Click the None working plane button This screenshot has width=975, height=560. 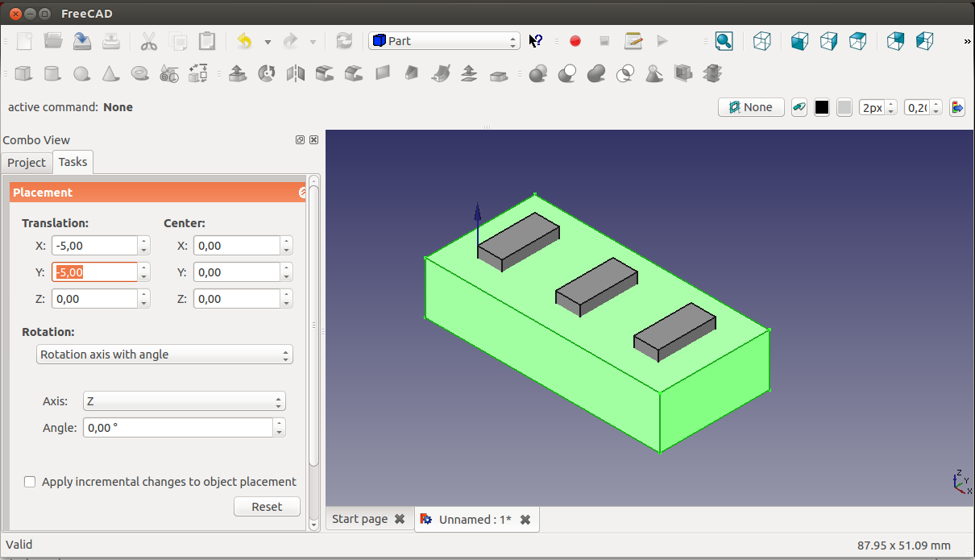click(x=751, y=107)
